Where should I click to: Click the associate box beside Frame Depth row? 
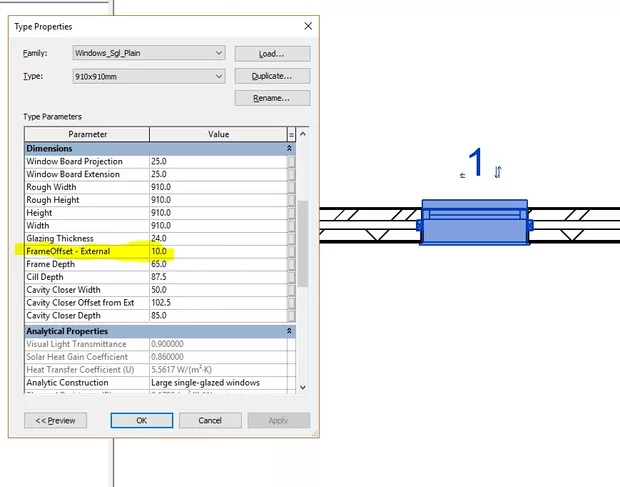coord(291,264)
